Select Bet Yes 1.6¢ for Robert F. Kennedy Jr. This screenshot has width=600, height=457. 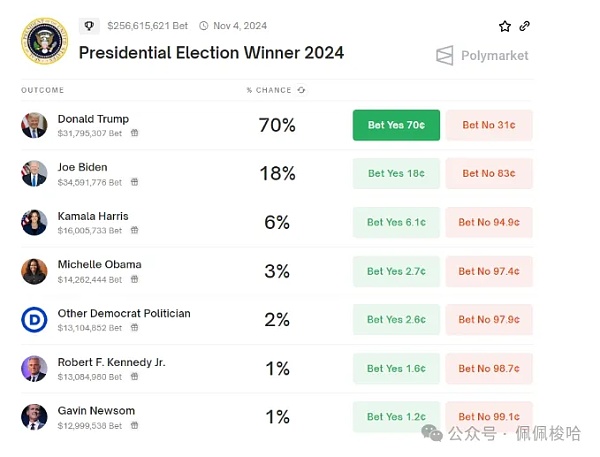point(396,368)
